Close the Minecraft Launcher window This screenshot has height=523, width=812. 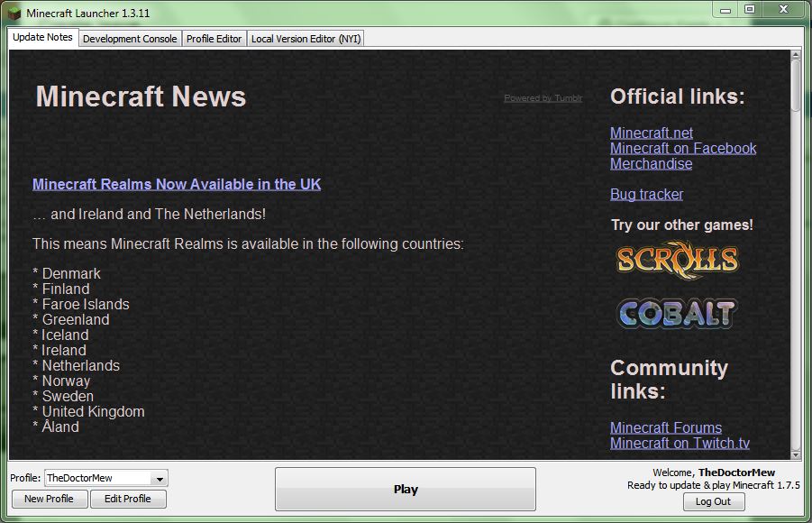click(783, 9)
